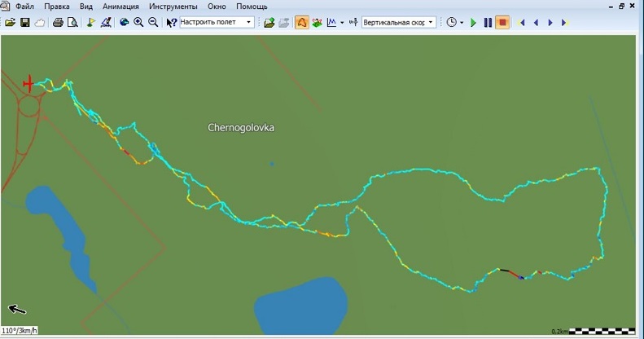Click the globe map icon

tap(124, 23)
